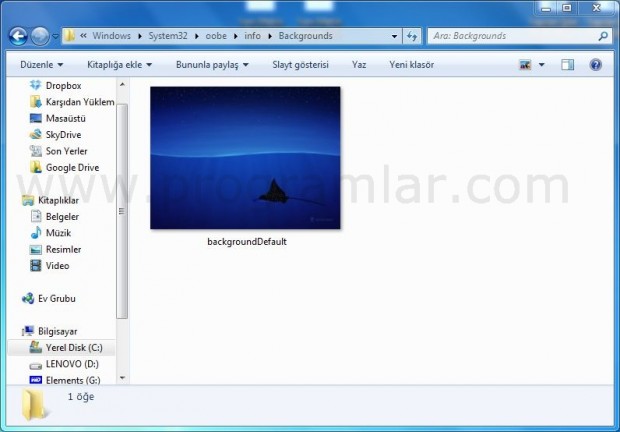Select the backgroundDefault image thumbnail
The image size is (620, 432).
[x=245, y=158]
